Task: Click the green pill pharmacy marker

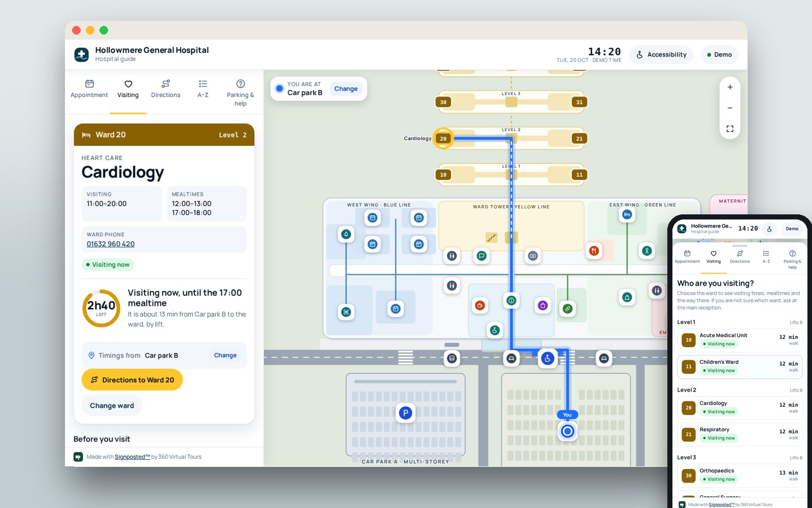Action: click(567, 308)
